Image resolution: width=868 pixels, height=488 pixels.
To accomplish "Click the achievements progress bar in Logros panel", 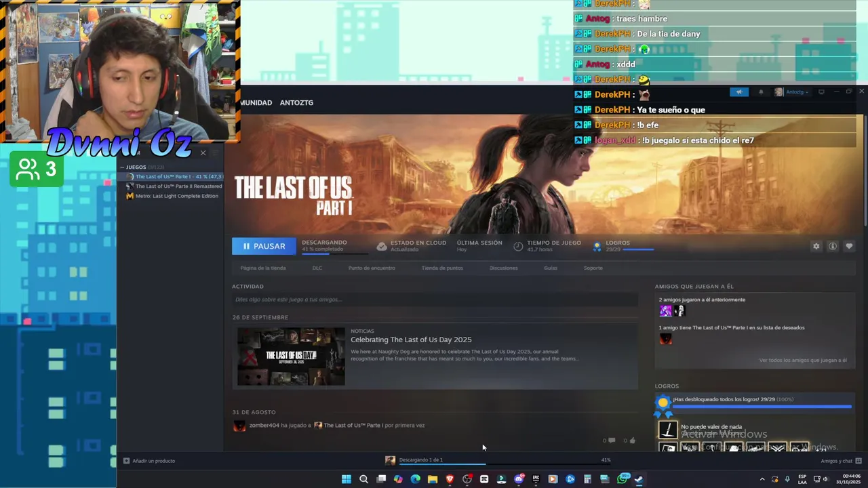I will pos(762,406).
